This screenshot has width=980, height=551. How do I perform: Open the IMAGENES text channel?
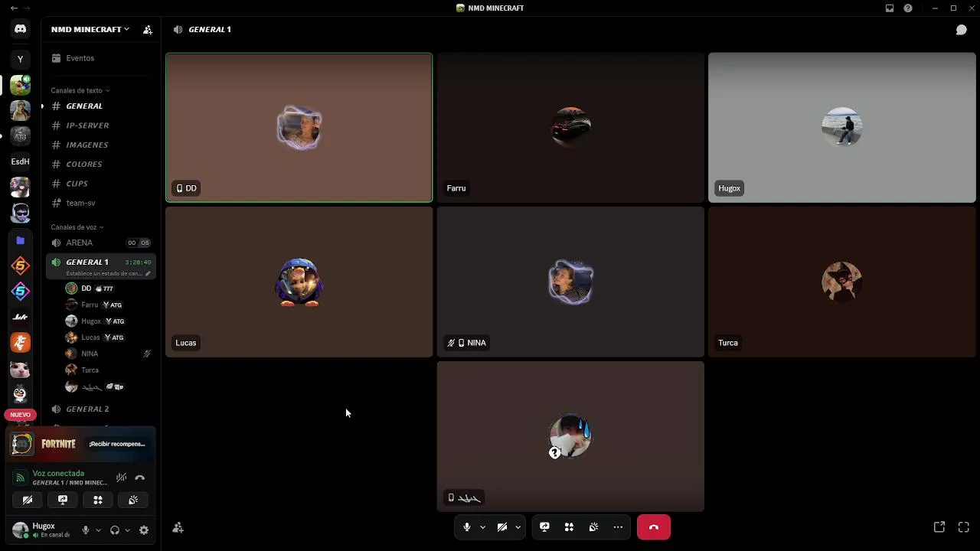tap(100, 145)
